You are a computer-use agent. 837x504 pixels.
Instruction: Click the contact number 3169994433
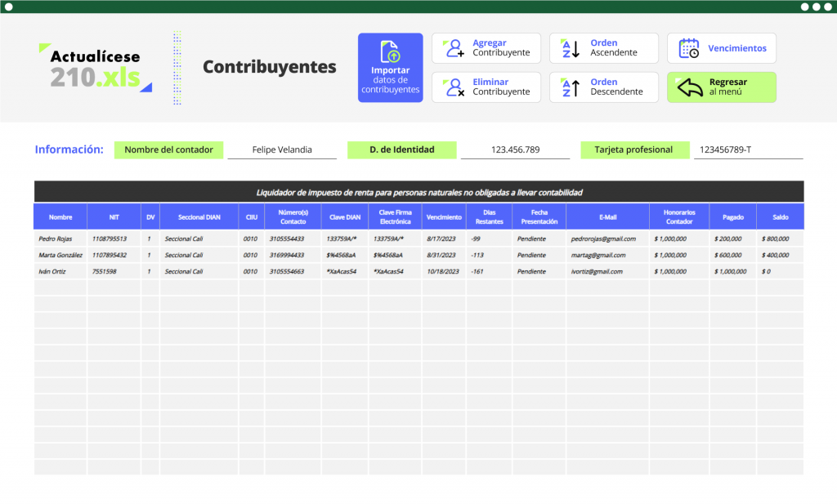point(293,255)
